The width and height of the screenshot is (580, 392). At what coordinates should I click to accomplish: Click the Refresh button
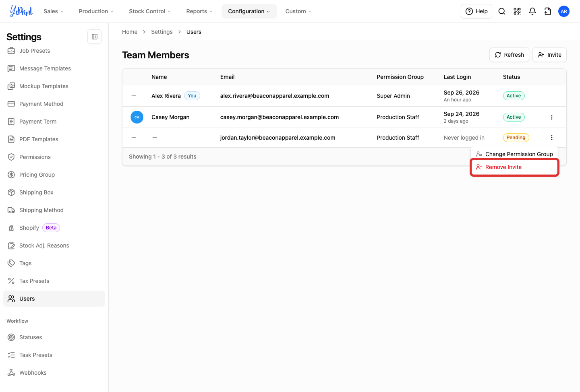(x=509, y=55)
